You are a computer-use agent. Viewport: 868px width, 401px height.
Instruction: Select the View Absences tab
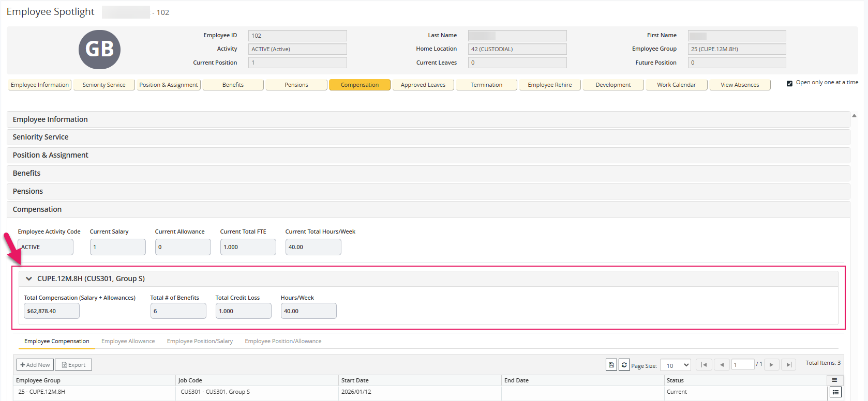point(740,85)
